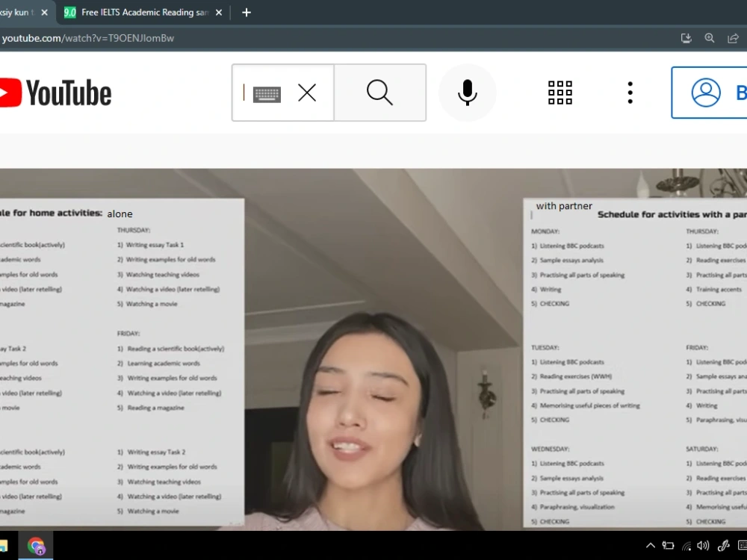The height and width of the screenshot is (560, 747).
Task: Open Wi-Fi network settings in tray
Action: point(686,546)
